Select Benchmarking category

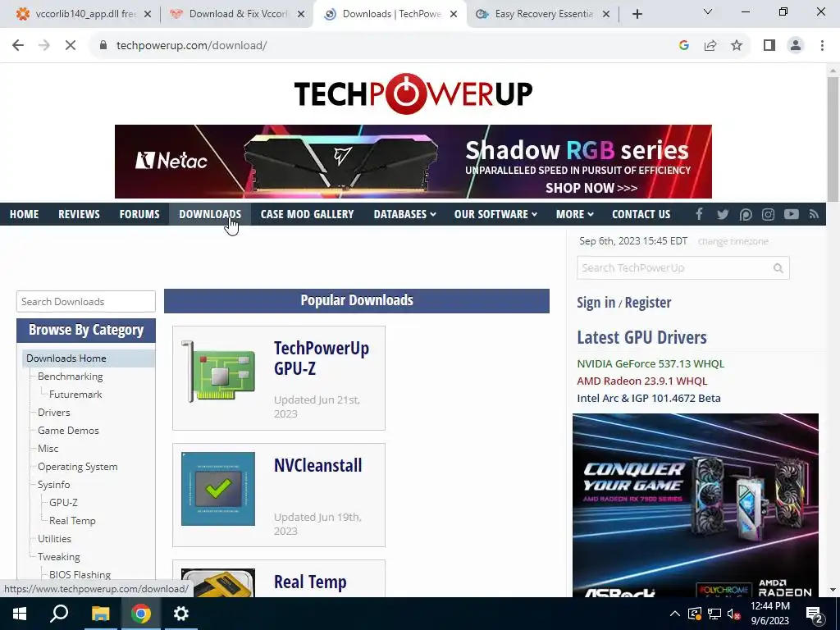(71, 376)
